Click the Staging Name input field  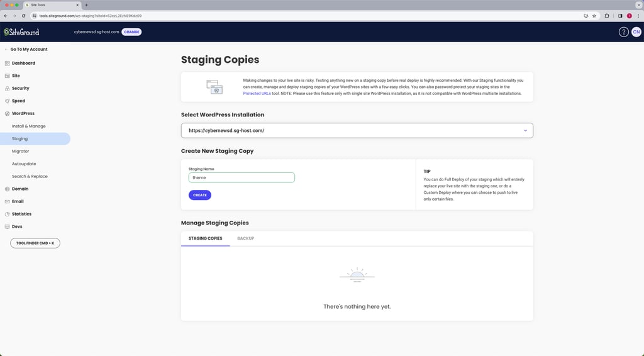point(241,177)
